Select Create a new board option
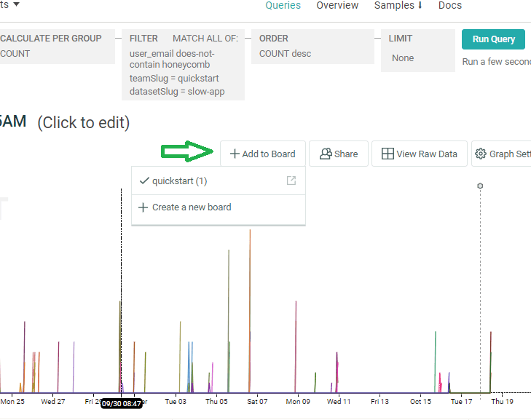The height and width of the screenshot is (420, 531). pyautogui.click(x=192, y=207)
